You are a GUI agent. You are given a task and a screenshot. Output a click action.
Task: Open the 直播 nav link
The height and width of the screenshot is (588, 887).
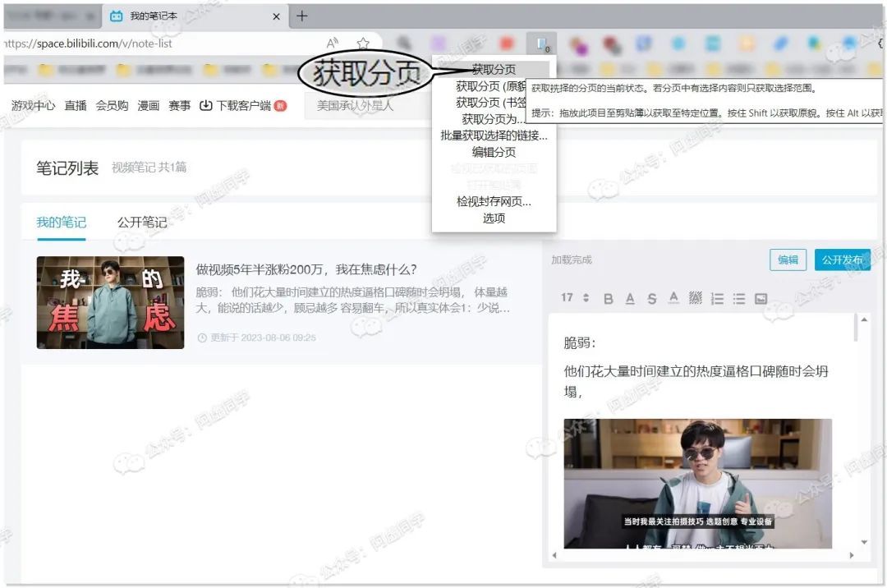[x=76, y=105]
